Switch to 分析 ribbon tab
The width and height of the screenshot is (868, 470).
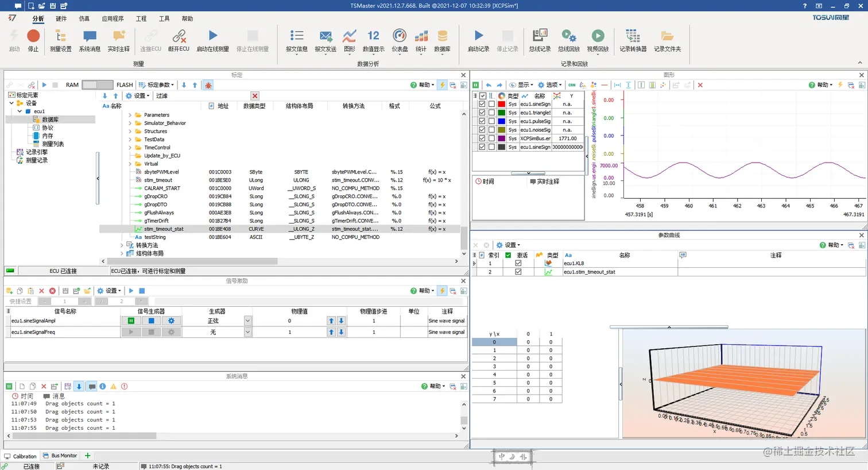[38, 18]
